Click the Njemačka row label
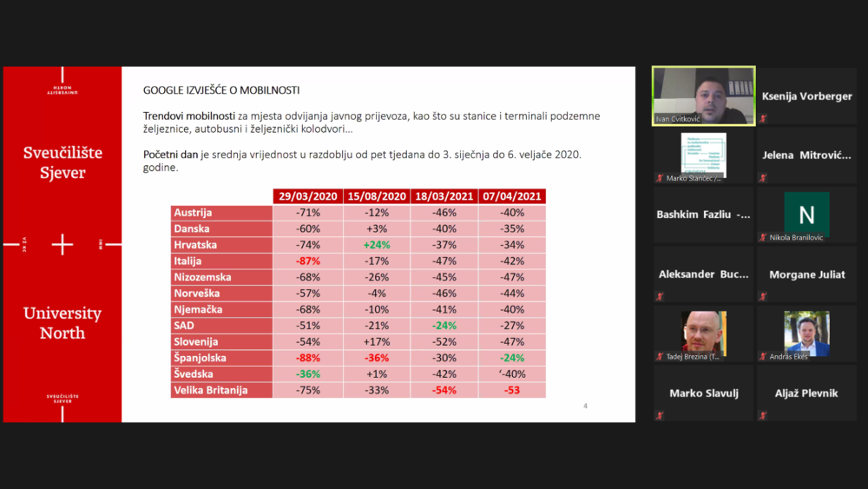 click(221, 309)
